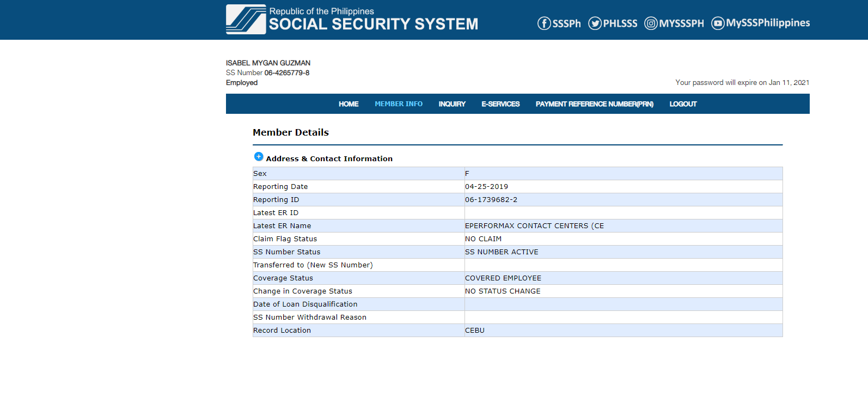
Task: Click the password expiry notice text
Action: [x=742, y=83]
